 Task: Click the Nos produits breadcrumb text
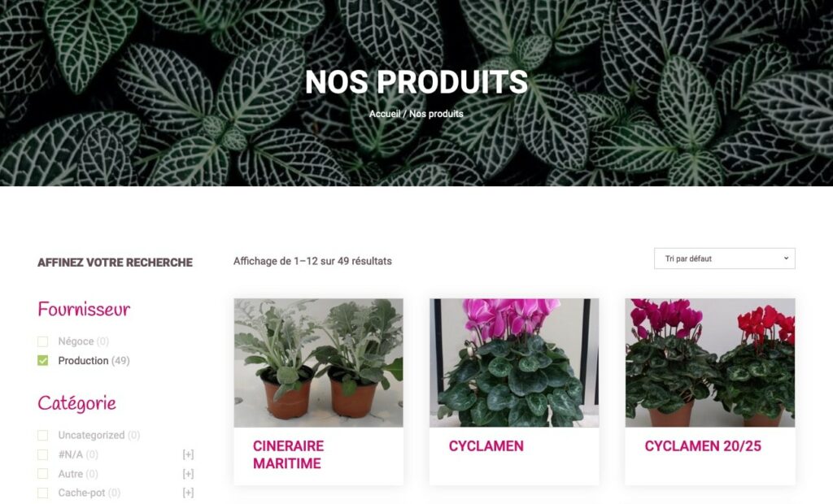tap(436, 114)
